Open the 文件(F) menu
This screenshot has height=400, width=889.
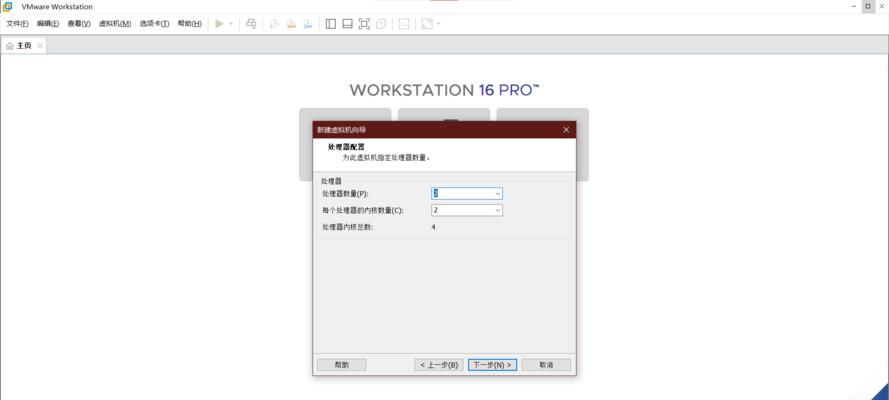18,24
